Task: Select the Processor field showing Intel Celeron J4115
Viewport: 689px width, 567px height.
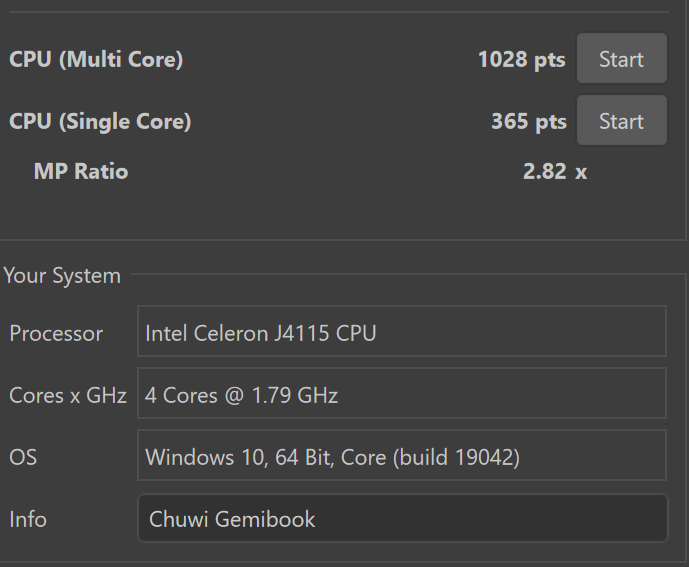Action: pyautogui.click(x=402, y=333)
